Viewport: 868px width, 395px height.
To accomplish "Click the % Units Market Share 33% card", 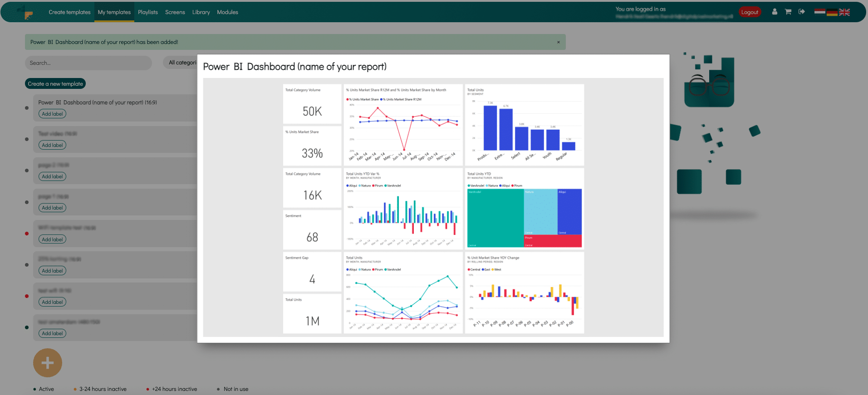I will pos(312,146).
